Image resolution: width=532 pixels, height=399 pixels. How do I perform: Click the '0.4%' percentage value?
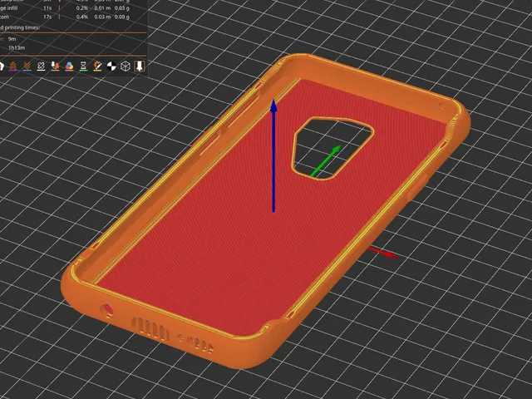pos(81,17)
